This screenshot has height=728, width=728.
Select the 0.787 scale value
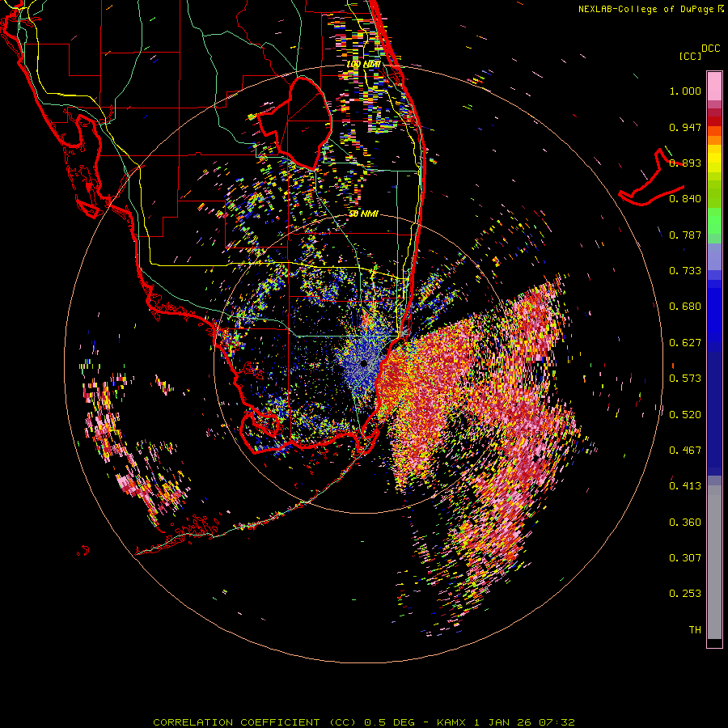[x=685, y=235]
